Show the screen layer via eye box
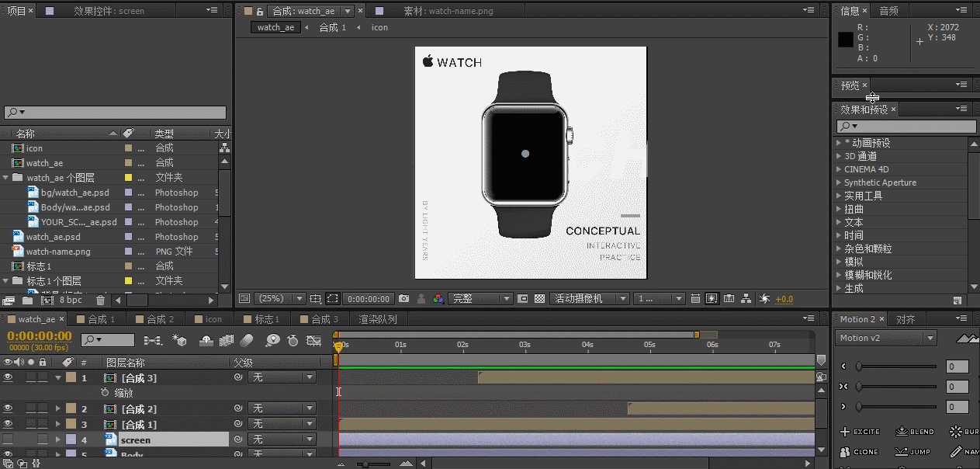 pos(9,439)
